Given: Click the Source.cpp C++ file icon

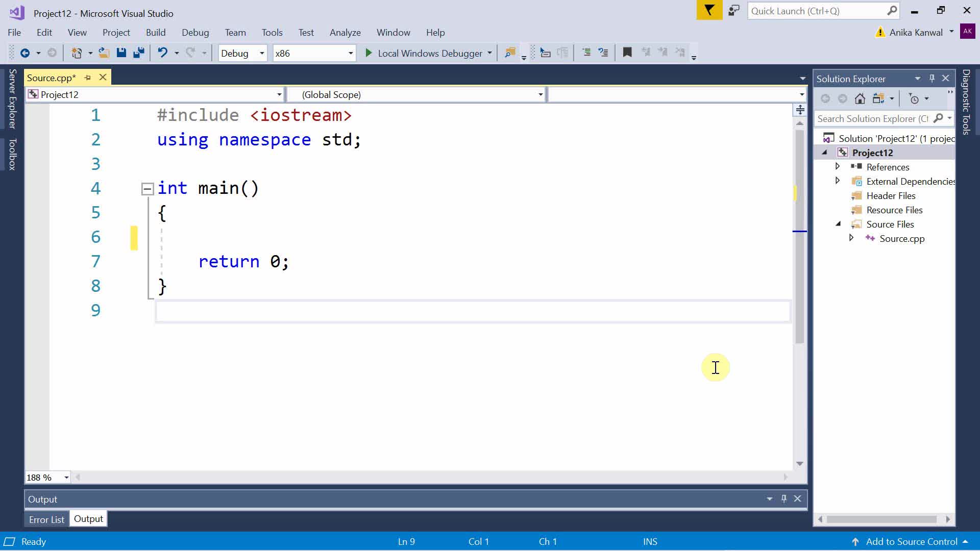Looking at the screenshot, I should click(870, 238).
